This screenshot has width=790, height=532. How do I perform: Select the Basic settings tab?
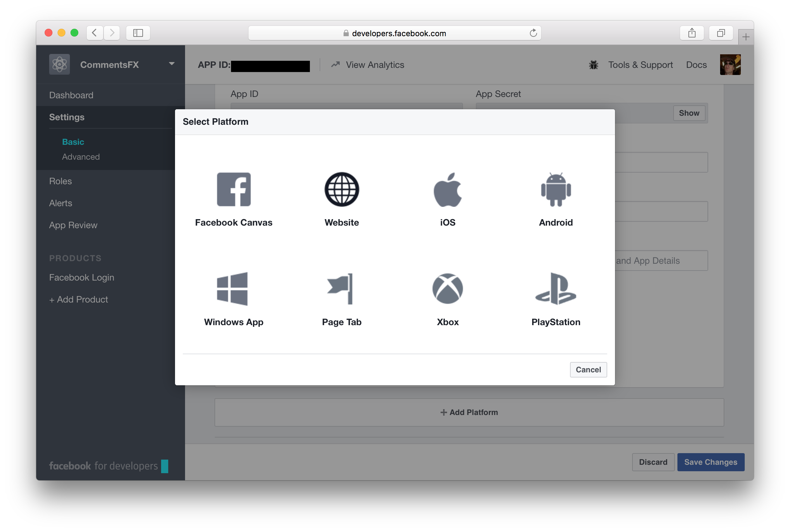click(73, 142)
